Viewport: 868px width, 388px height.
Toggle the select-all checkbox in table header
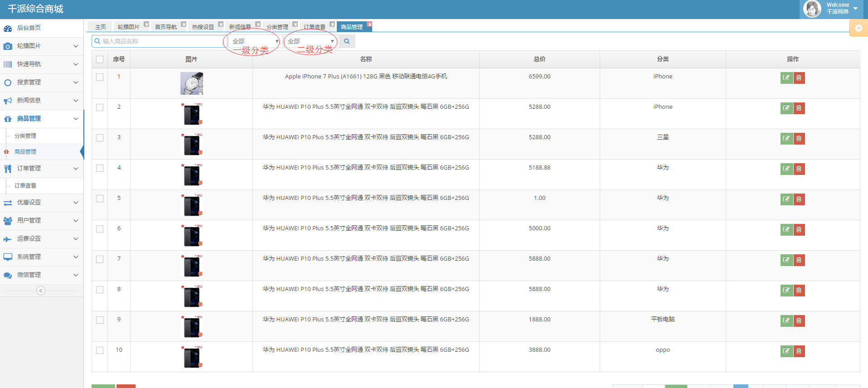click(x=100, y=59)
